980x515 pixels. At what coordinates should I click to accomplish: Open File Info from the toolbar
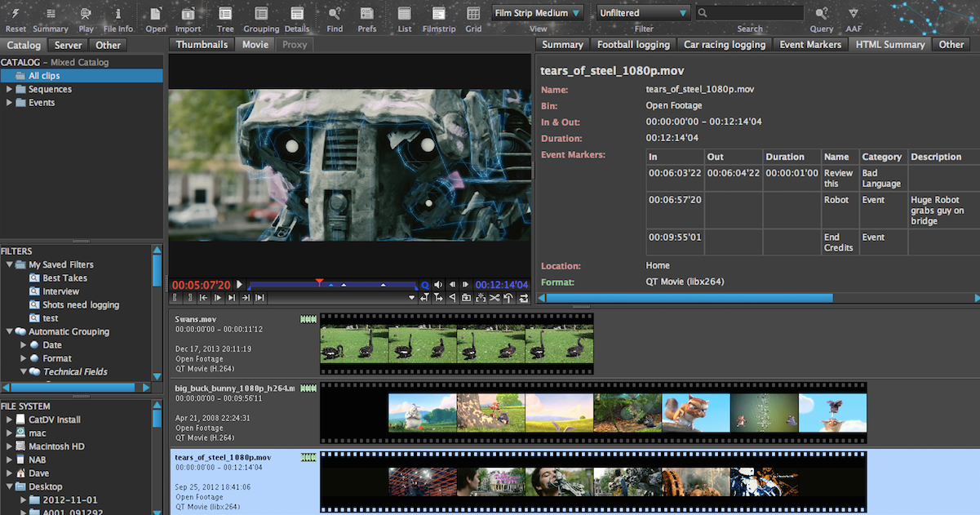click(x=118, y=13)
